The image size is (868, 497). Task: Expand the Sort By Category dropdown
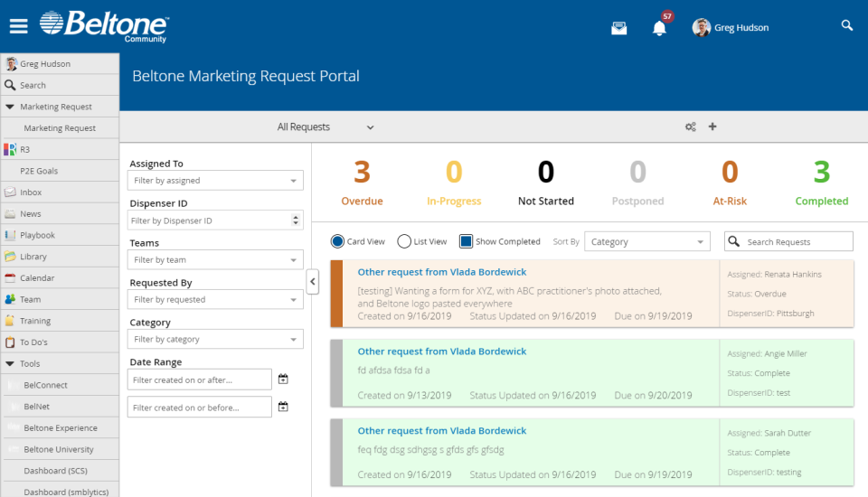tap(647, 242)
